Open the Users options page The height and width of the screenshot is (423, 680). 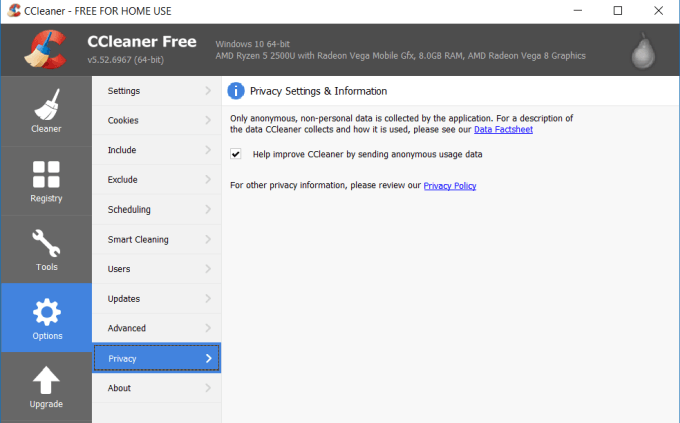pyautogui.click(x=157, y=269)
